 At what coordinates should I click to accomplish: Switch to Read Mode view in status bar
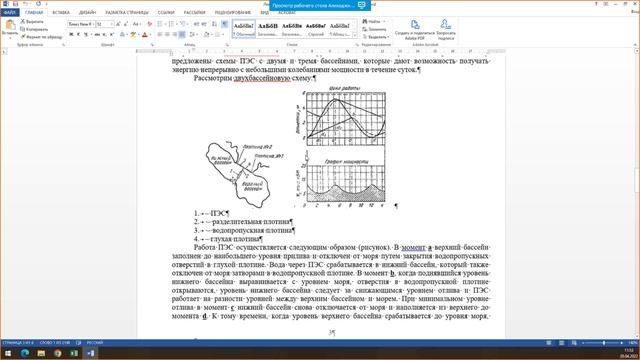pyautogui.click(x=549, y=343)
